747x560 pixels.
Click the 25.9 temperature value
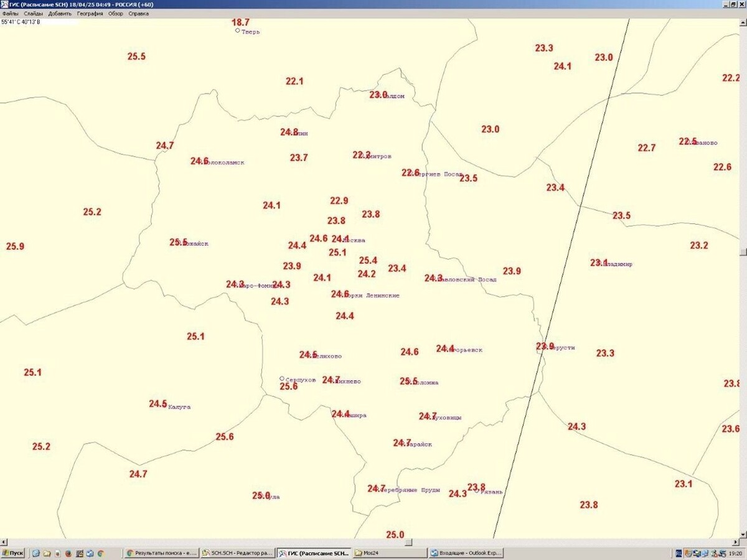[15, 246]
